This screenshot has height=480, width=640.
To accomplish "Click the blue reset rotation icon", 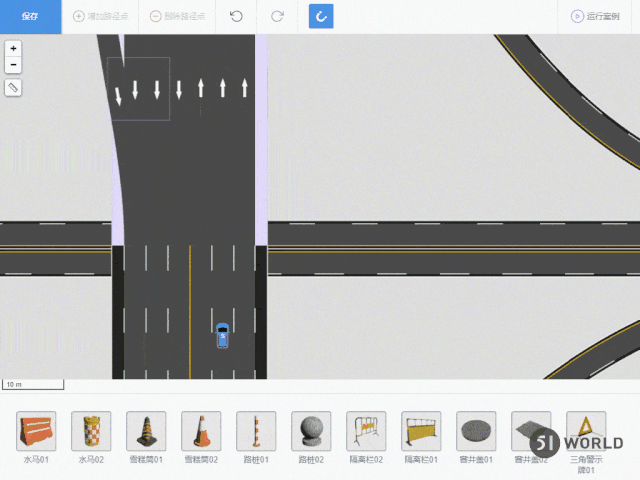I will (321, 16).
